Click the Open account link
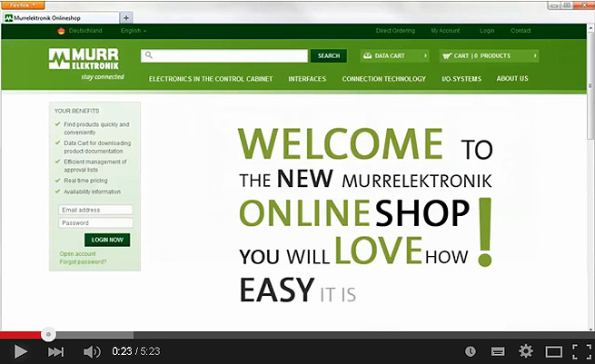This screenshot has height=364, width=595. pyautogui.click(x=77, y=253)
